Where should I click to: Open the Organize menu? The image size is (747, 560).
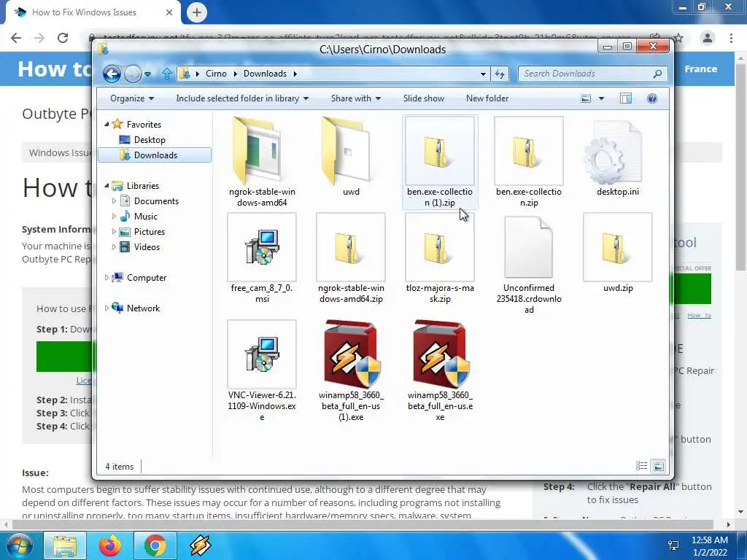click(132, 98)
